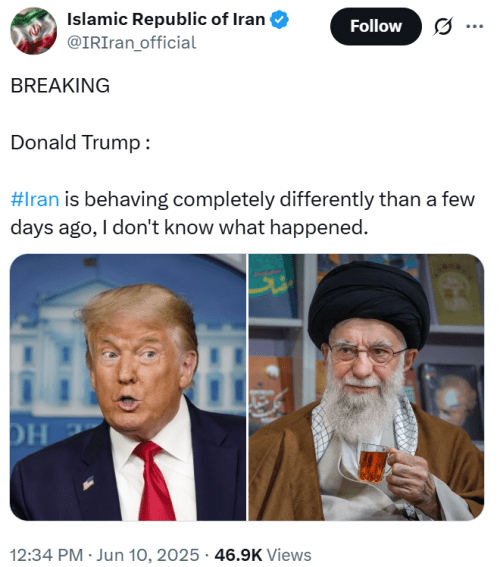Screen dimensions: 500x567
Task: Click the blue verified checkmark badge
Action: click(279, 20)
